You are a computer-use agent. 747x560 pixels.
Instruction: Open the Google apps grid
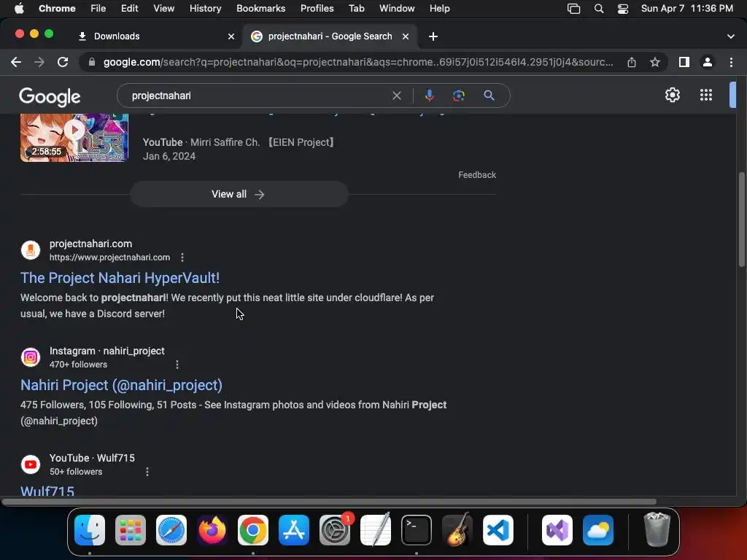[x=706, y=96]
